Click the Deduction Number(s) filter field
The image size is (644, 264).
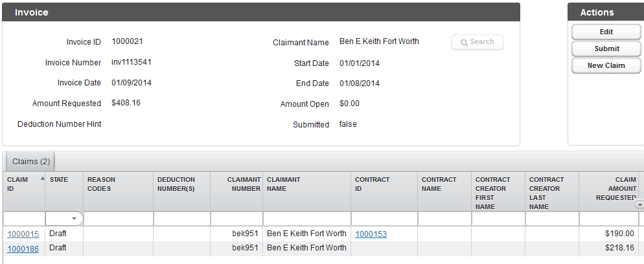point(181,219)
